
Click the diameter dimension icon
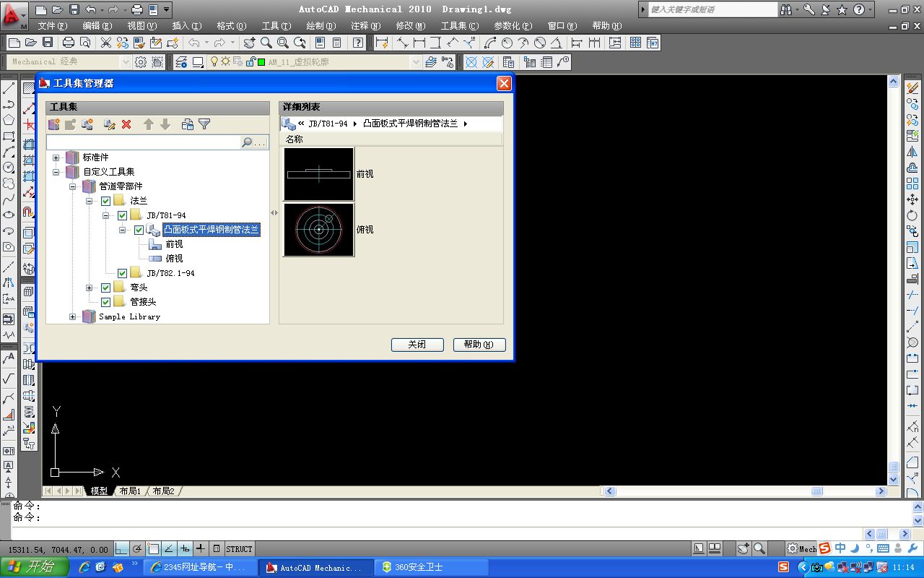[540, 43]
